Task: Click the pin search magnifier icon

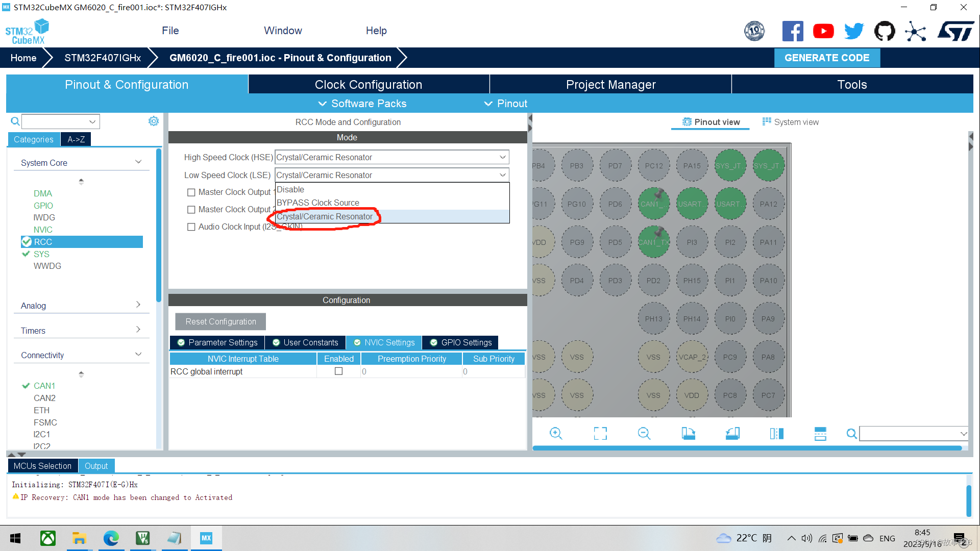Action: pos(851,434)
